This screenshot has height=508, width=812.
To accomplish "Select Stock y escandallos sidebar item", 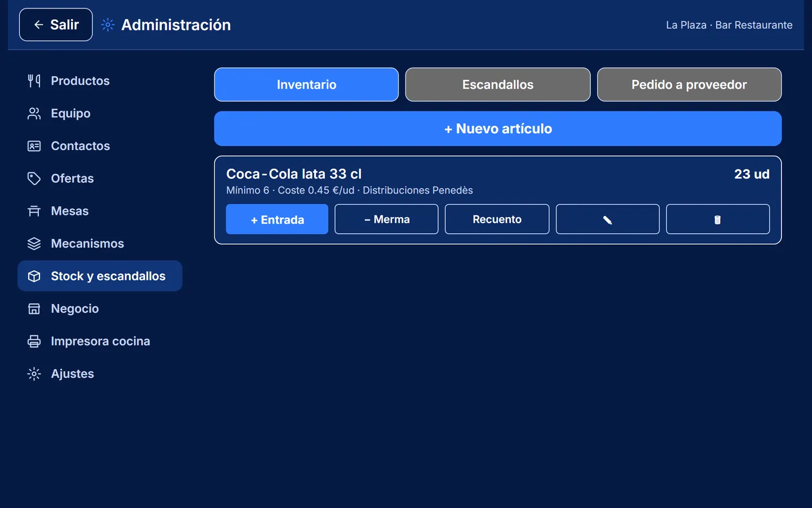I will pos(100,276).
